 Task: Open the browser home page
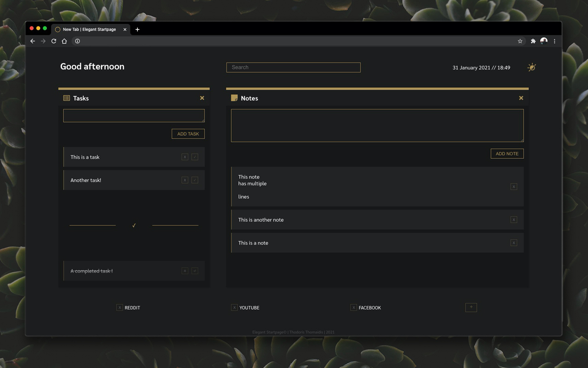[x=64, y=41]
